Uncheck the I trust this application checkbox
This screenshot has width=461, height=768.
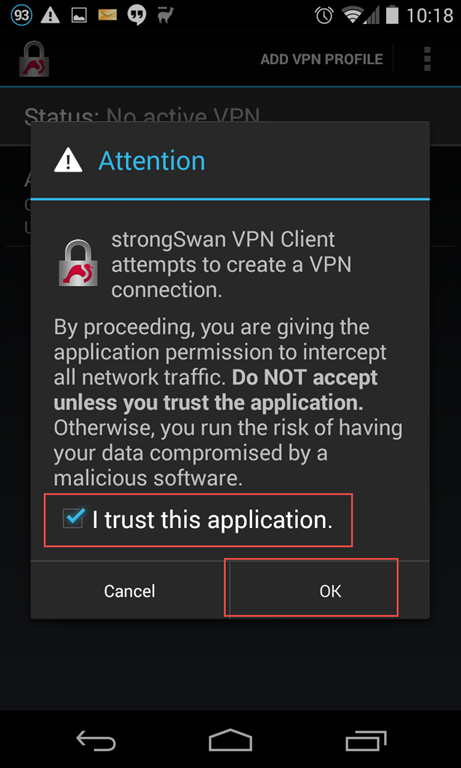[73, 518]
